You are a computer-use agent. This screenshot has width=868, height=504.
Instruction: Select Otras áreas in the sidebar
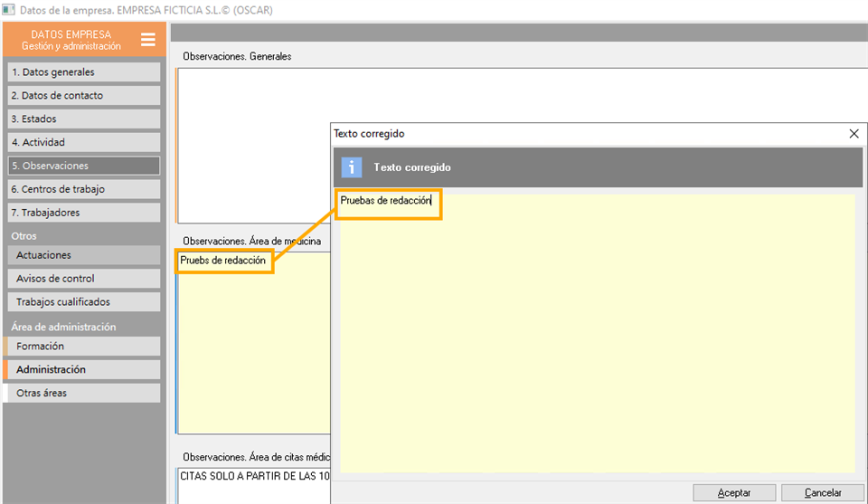point(84,393)
